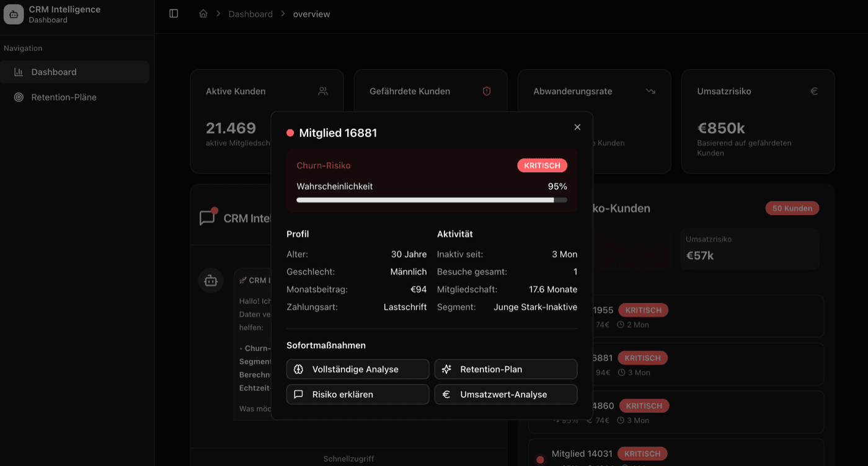Click Zahlungsart value Lastschrift
Image resolution: width=868 pixels, height=466 pixels.
point(405,307)
